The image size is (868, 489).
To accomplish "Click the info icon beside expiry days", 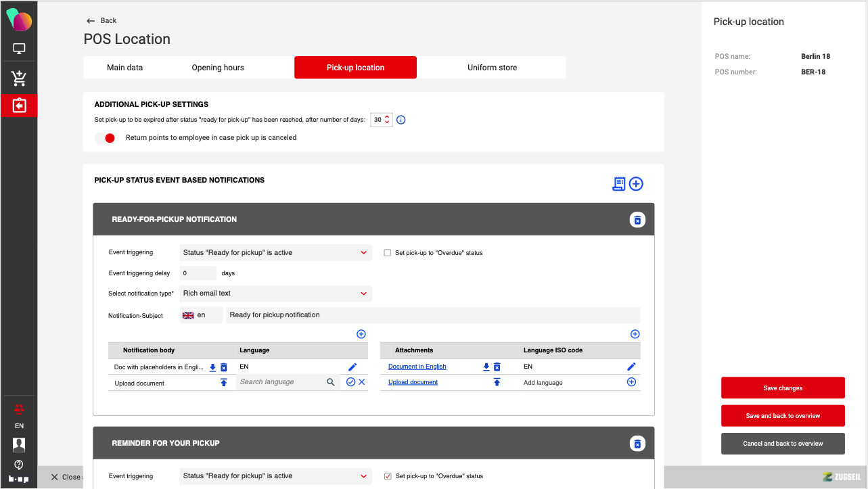I will click(x=401, y=120).
